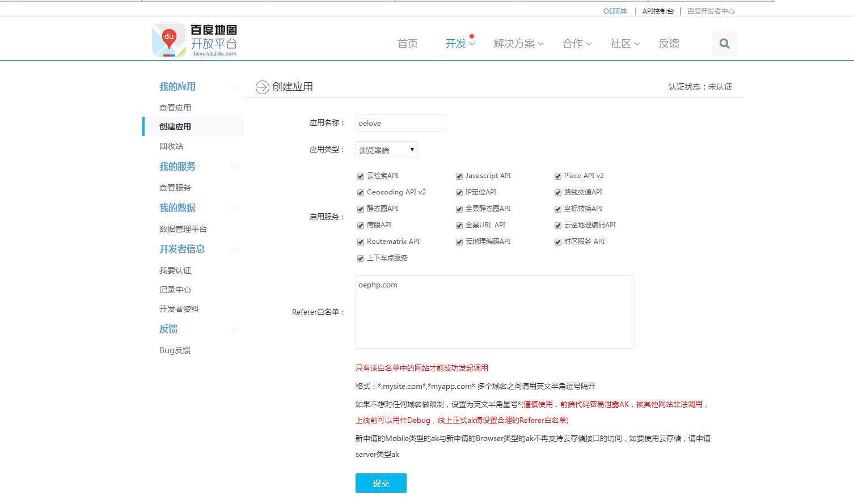This screenshot has width=854, height=504.
Task: Open the 应用类型 dropdown showing 浏览器端
Action: [x=387, y=150]
